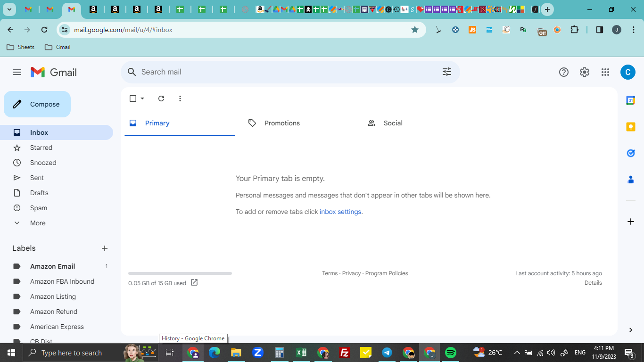The width and height of the screenshot is (644, 362).
Task: Open the Google Tasks side panel
Action: click(x=631, y=153)
